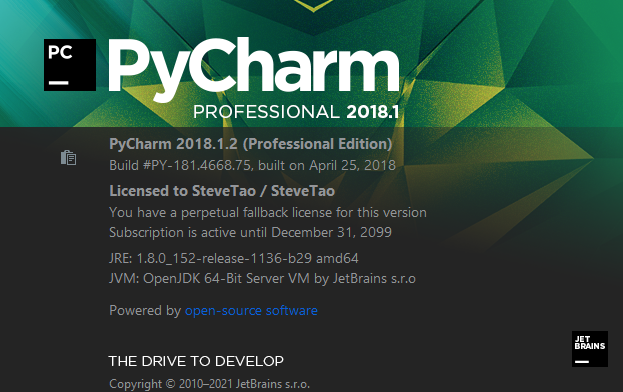The image size is (623, 392).
Task: Select the PyCharm 2018.1.2 (Professional Edition) heading
Action: pyautogui.click(x=251, y=144)
